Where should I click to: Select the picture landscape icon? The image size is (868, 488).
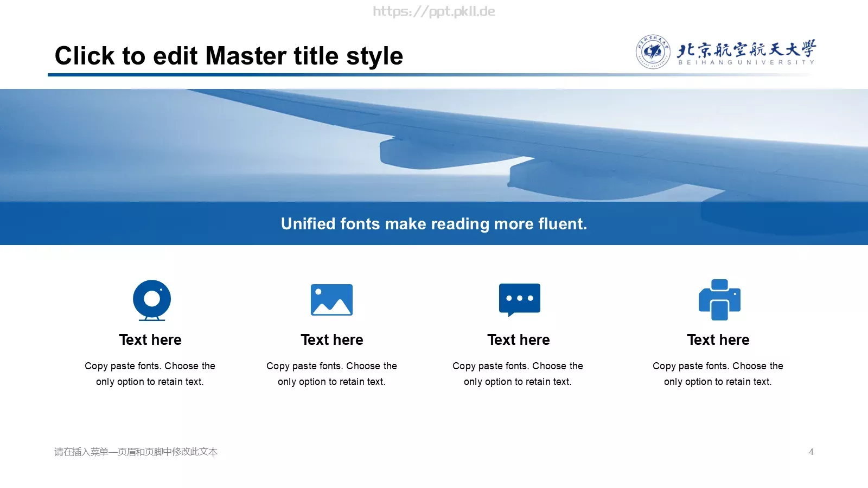coord(331,300)
